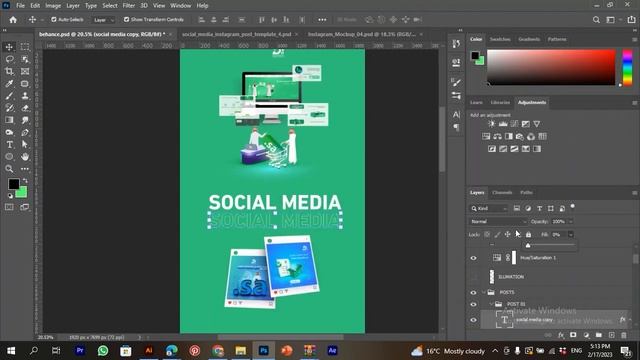Toggle Lock All for the layer
The image size is (640, 360).
tap(529, 235)
